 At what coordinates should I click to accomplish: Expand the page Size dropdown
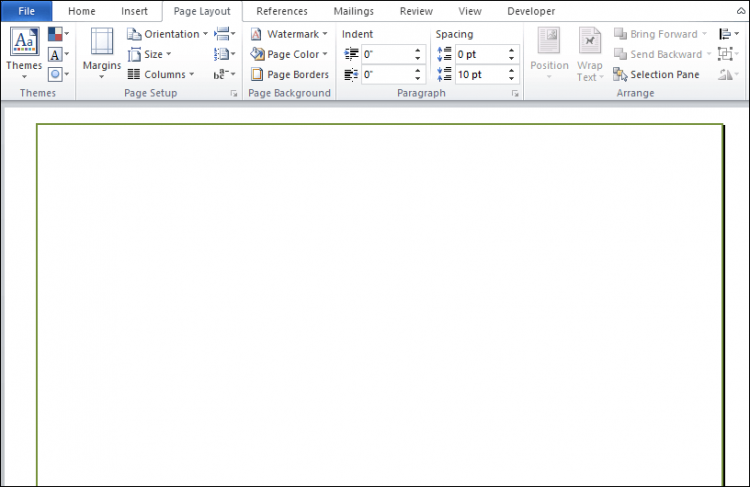pos(156,54)
